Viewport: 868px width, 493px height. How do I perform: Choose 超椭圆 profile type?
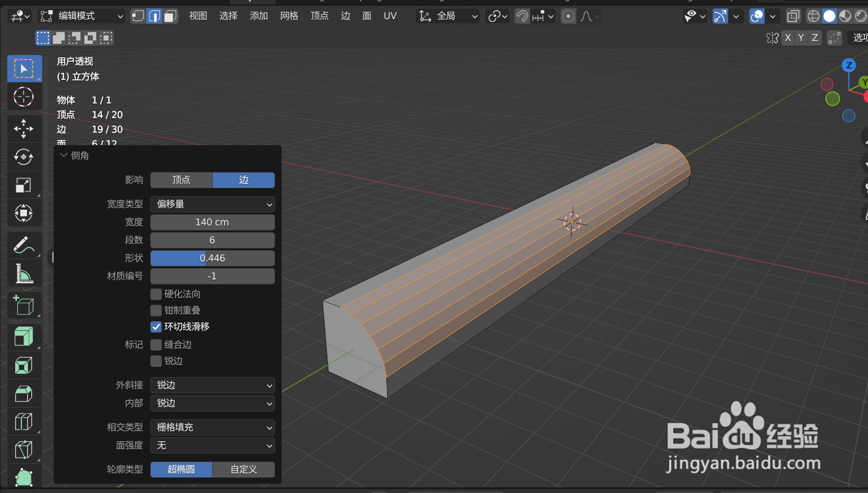coord(181,469)
